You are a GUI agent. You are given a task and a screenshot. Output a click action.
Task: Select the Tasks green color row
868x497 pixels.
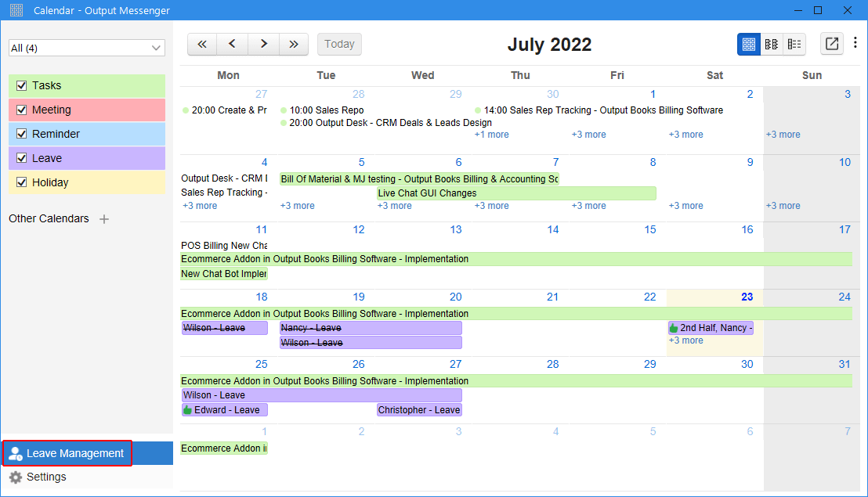click(x=87, y=85)
